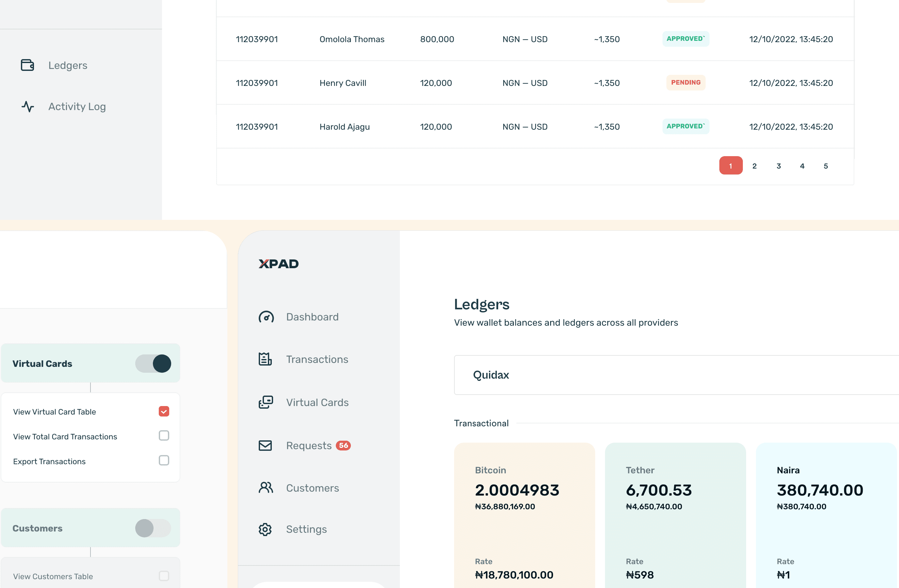The height and width of the screenshot is (588, 899).
Task: Click the XPAD logo
Action: point(279,264)
